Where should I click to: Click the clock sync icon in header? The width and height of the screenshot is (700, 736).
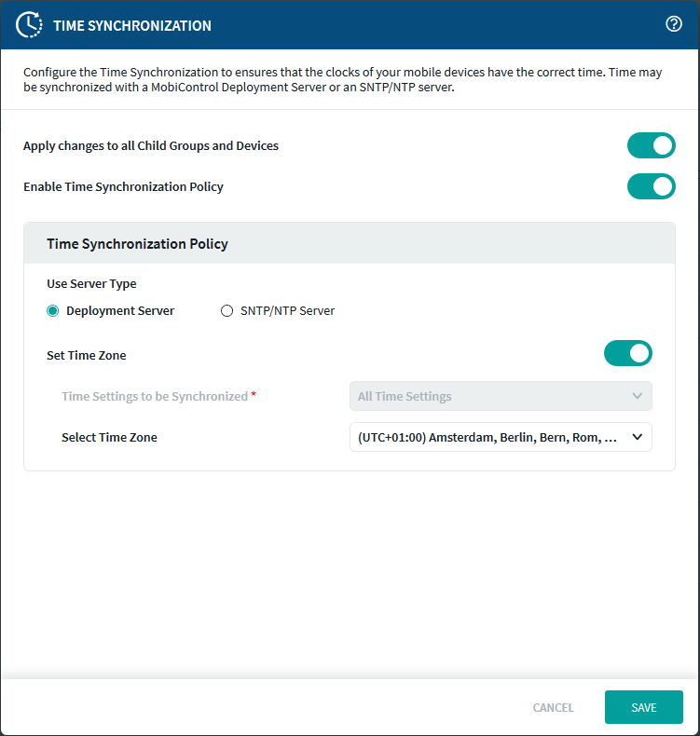point(30,25)
